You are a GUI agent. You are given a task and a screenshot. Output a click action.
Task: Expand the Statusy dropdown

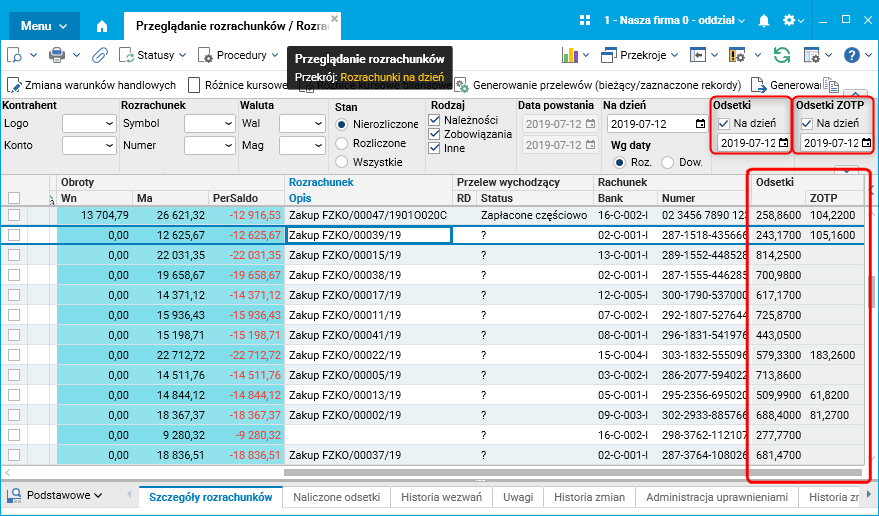click(x=154, y=55)
